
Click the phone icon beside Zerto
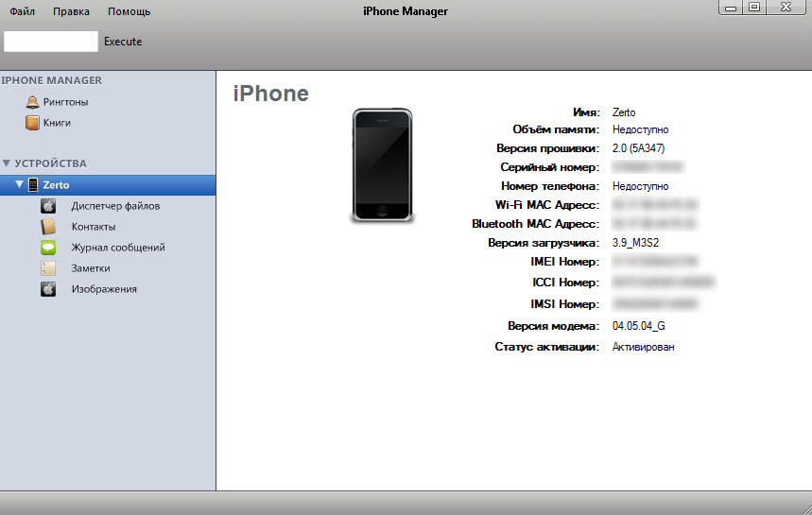[33, 185]
